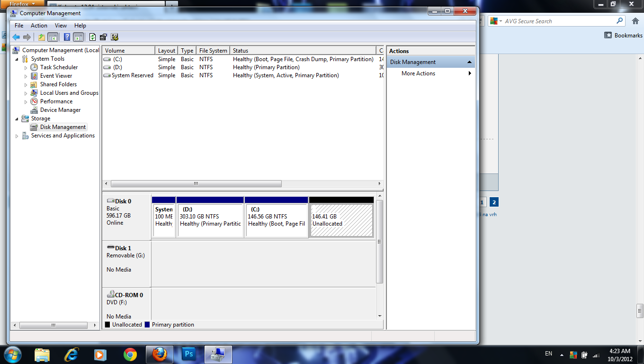
Task: Expand the Event Viewer node
Action: (x=26, y=76)
